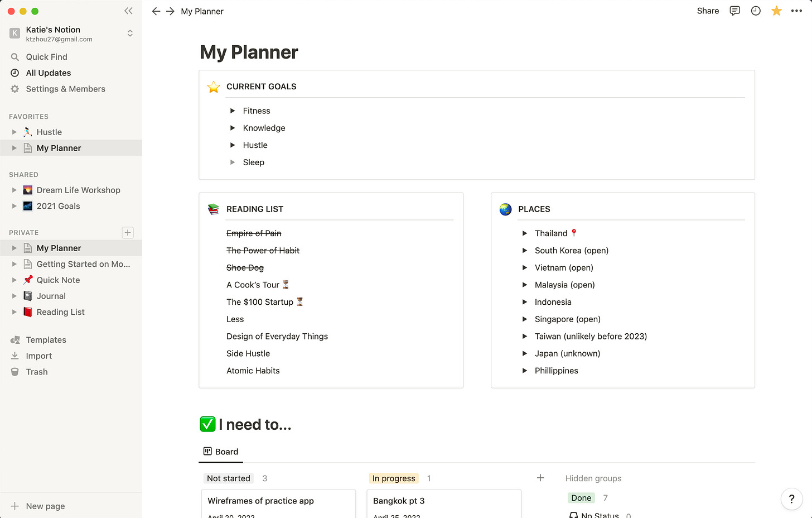Click the Trash bin icon
812x518 pixels.
[x=15, y=372]
